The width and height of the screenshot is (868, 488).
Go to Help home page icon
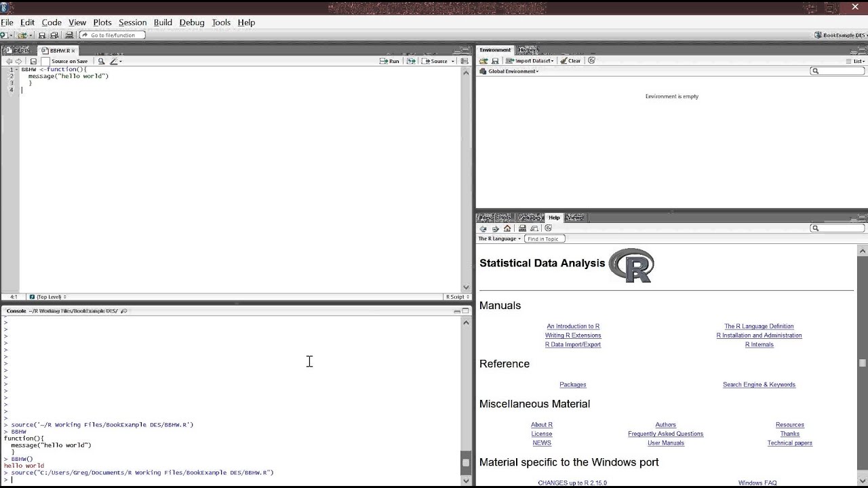tap(507, 228)
